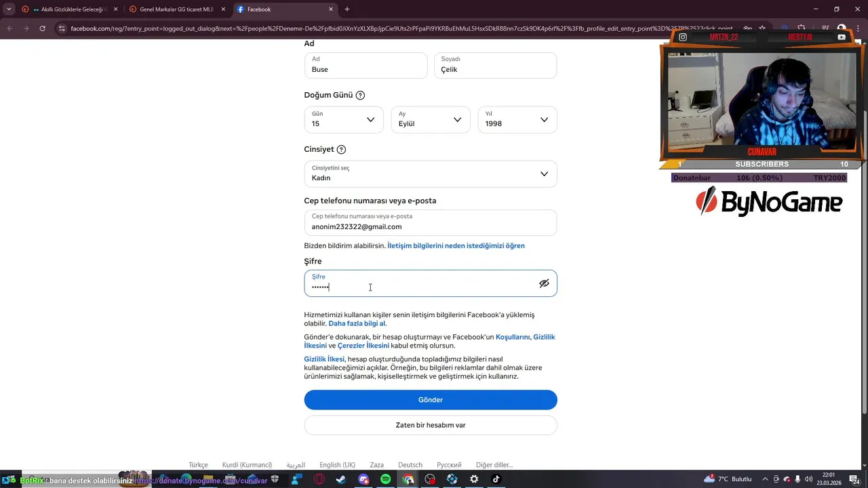Open the clock showing 22:01
The width and height of the screenshot is (868, 488).
point(829,479)
